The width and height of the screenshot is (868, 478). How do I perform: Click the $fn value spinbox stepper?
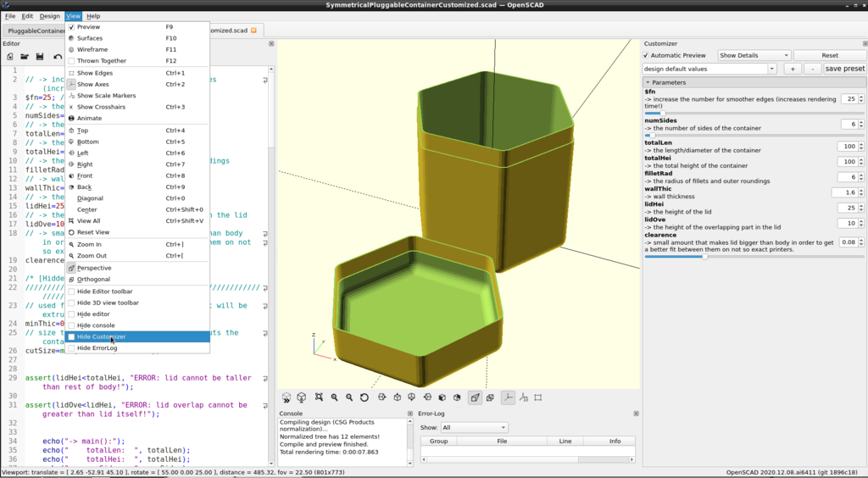click(861, 99)
